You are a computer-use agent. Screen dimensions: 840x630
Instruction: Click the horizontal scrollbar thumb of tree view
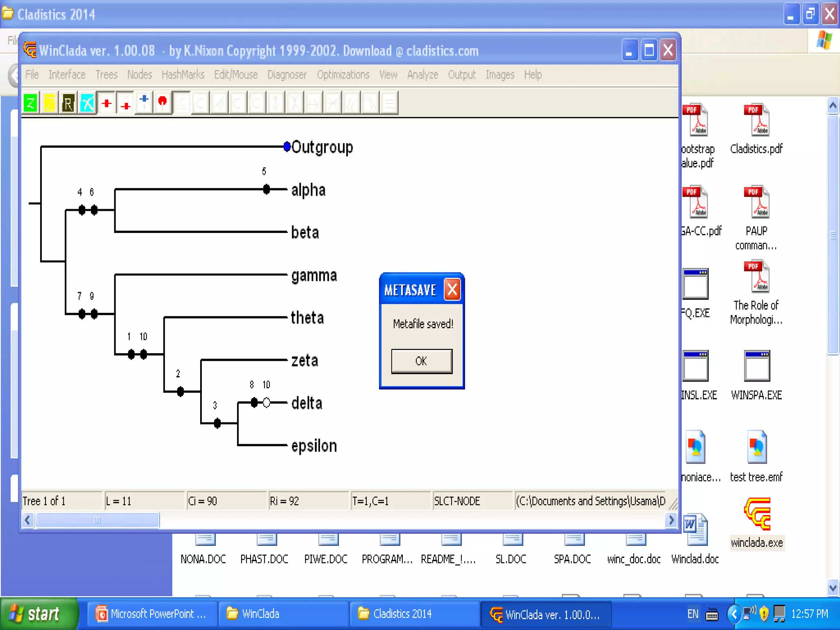97,520
